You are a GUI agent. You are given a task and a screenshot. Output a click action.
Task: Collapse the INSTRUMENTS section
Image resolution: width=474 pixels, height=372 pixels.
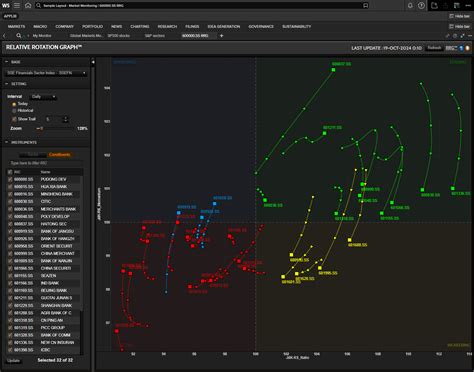6,142
